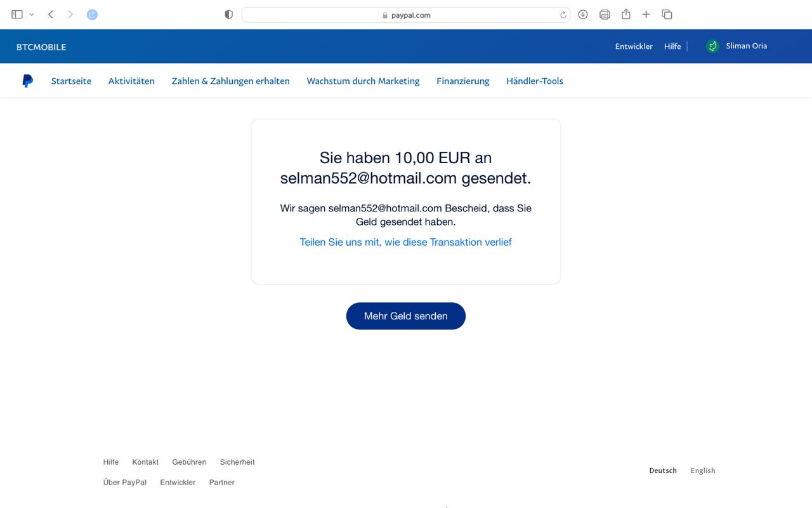Click the paypal.com address bar
This screenshot has width=812, height=508.
pyautogui.click(x=406, y=15)
